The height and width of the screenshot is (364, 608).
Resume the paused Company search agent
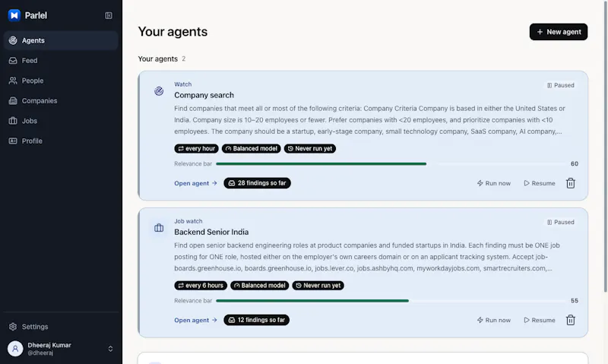[x=540, y=183]
